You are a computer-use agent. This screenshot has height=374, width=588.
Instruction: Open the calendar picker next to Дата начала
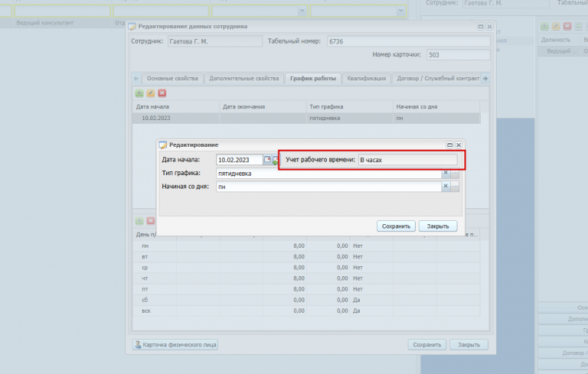pos(267,160)
